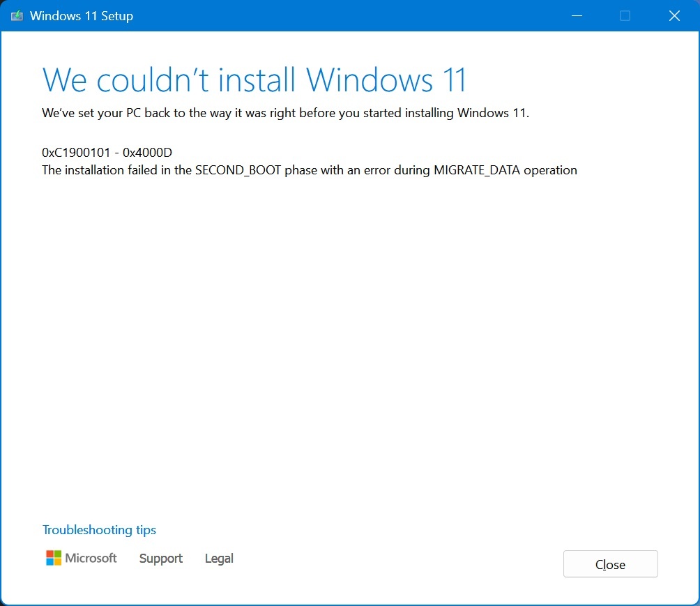The height and width of the screenshot is (606, 700).
Task: Click the Windows 11 Setup title text
Action: [x=82, y=15]
